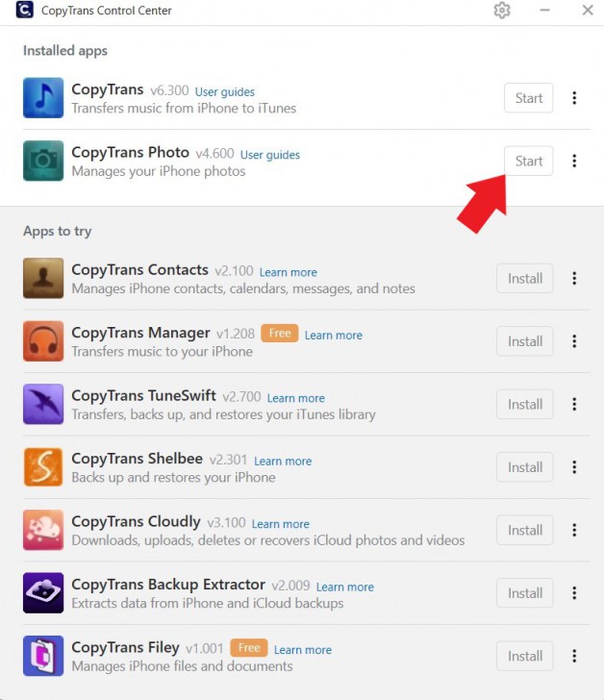Click the CopyTrans Backup Extractor icon

[x=43, y=593]
